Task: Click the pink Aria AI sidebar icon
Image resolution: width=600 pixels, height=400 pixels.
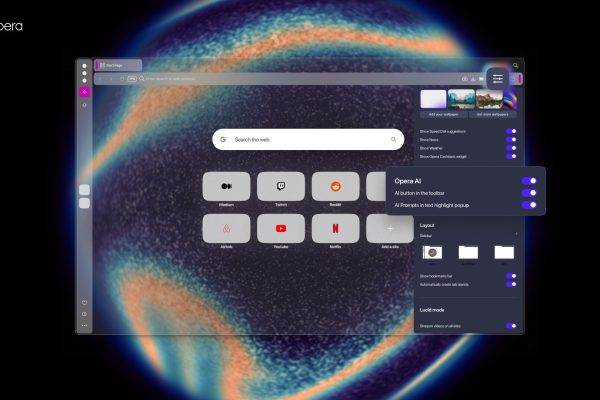Action: click(x=84, y=92)
